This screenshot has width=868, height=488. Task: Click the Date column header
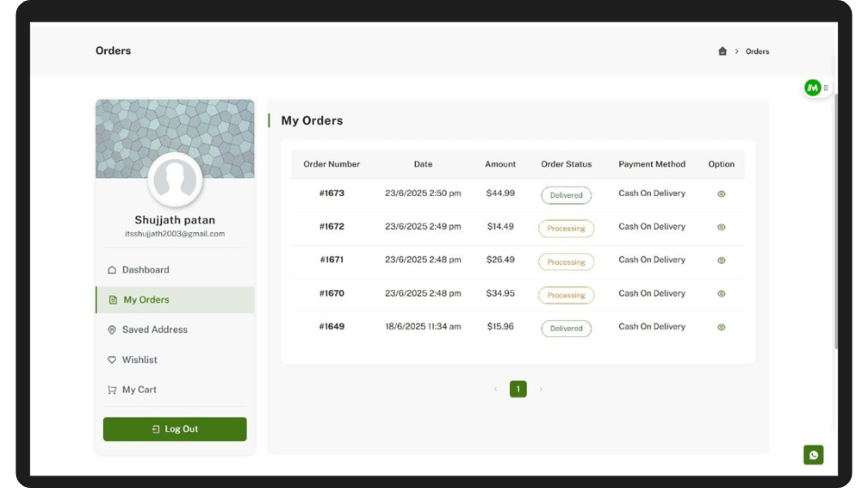tap(423, 164)
